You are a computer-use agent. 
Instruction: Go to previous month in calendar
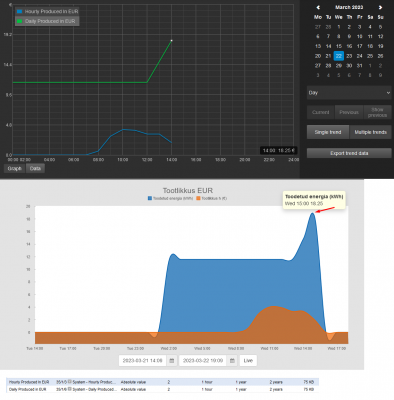pyautogui.click(x=318, y=7)
